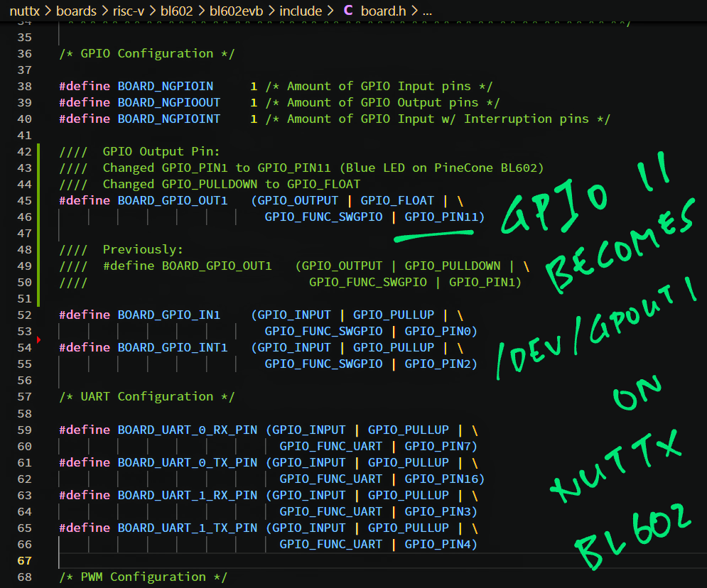This screenshot has height=588, width=707.
Task: Click the red marker beside line 54
Action: point(38,340)
